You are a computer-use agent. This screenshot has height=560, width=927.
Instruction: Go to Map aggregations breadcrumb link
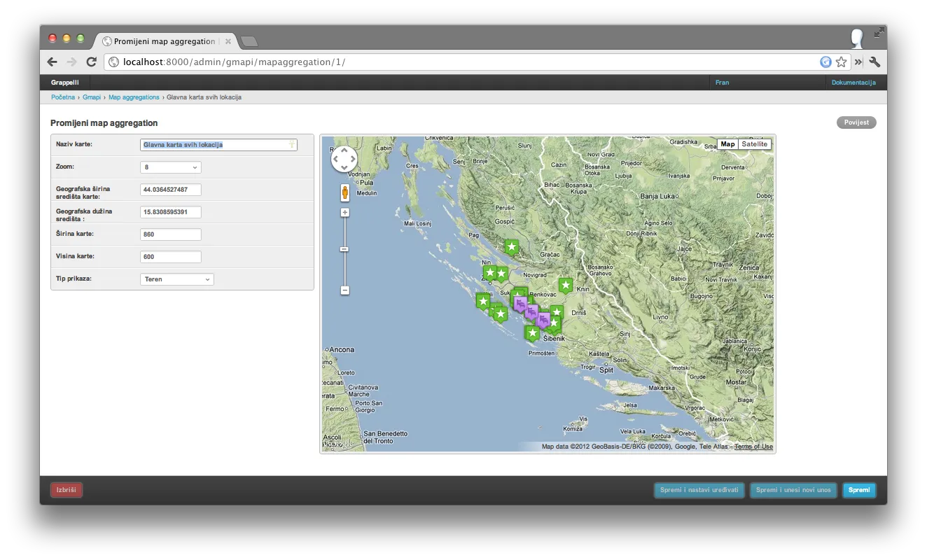[134, 97]
